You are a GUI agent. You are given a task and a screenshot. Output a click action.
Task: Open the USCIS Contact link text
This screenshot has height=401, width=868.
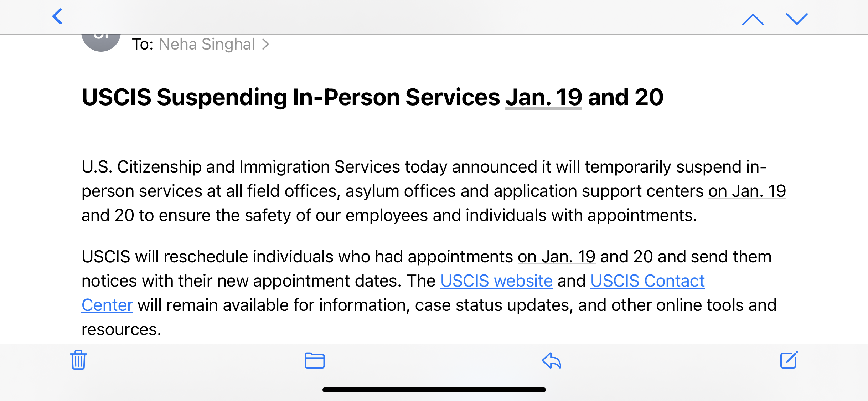click(x=647, y=281)
